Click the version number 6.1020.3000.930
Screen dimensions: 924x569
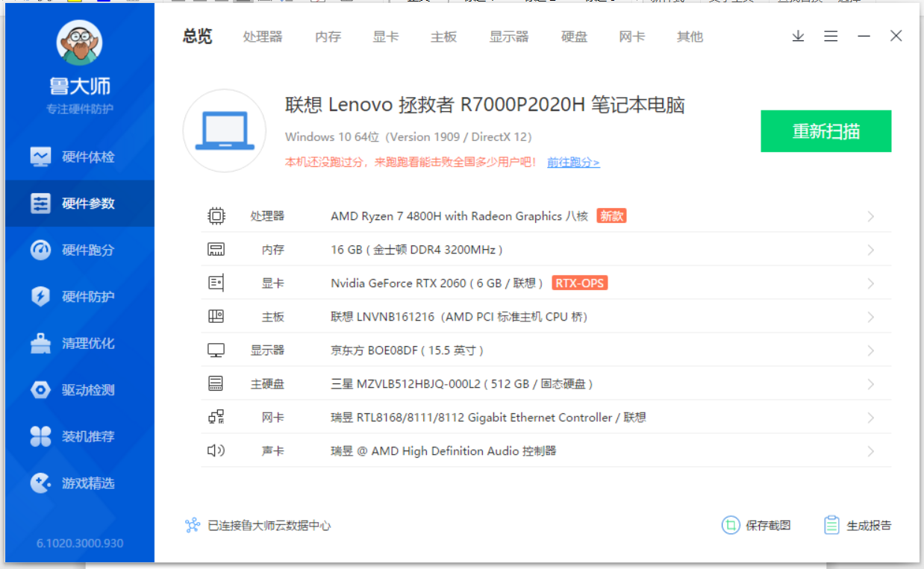[80, 544]
